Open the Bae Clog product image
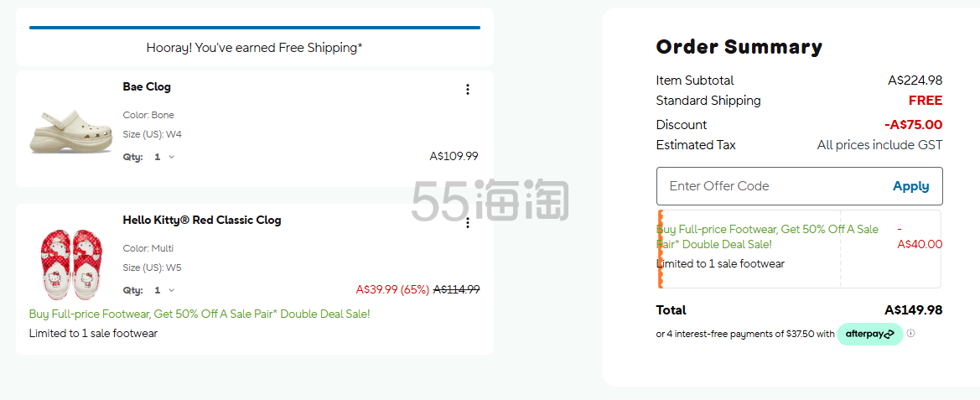 click(71, 132)
